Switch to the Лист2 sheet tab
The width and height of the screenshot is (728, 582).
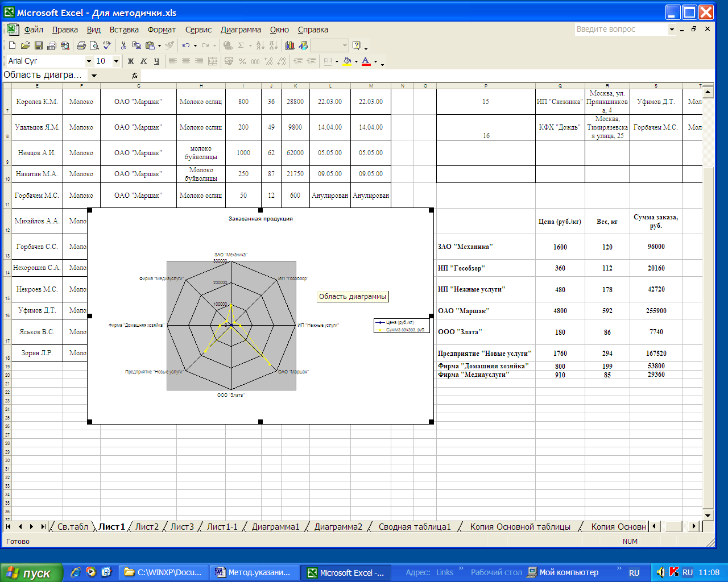[147, 526]
